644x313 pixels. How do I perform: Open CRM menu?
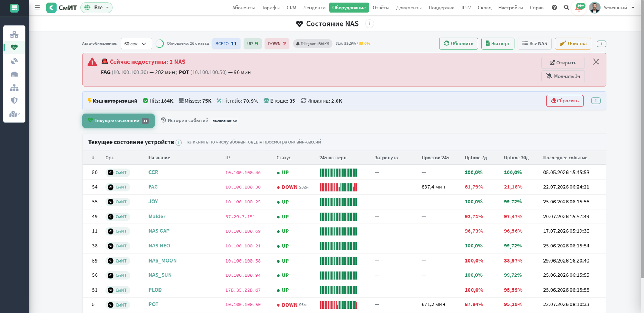tap(291, 8)
